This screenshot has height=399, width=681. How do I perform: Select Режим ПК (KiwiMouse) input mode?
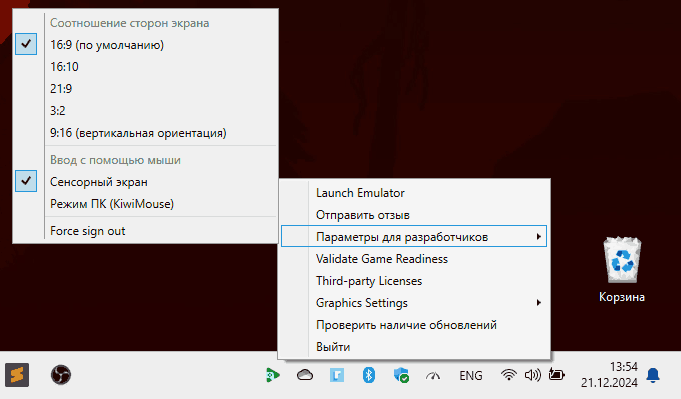coord(145,204)
